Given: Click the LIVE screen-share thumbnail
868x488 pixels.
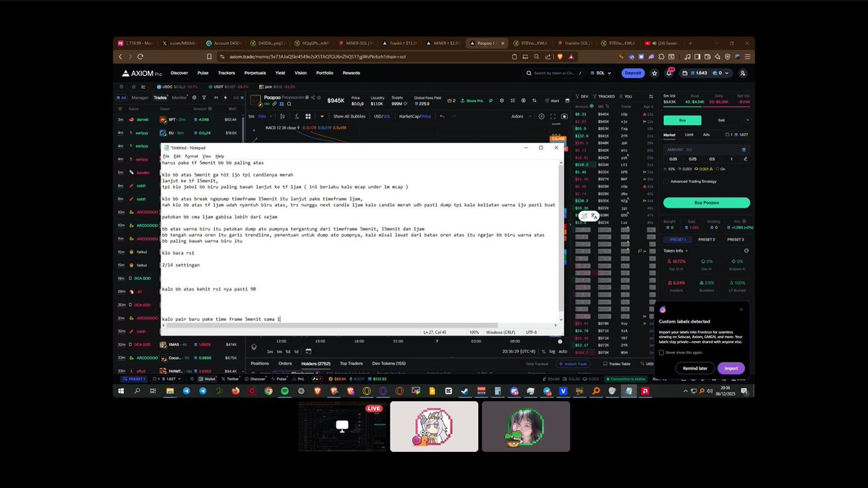Looking at the screenshot, I should 342,427.
